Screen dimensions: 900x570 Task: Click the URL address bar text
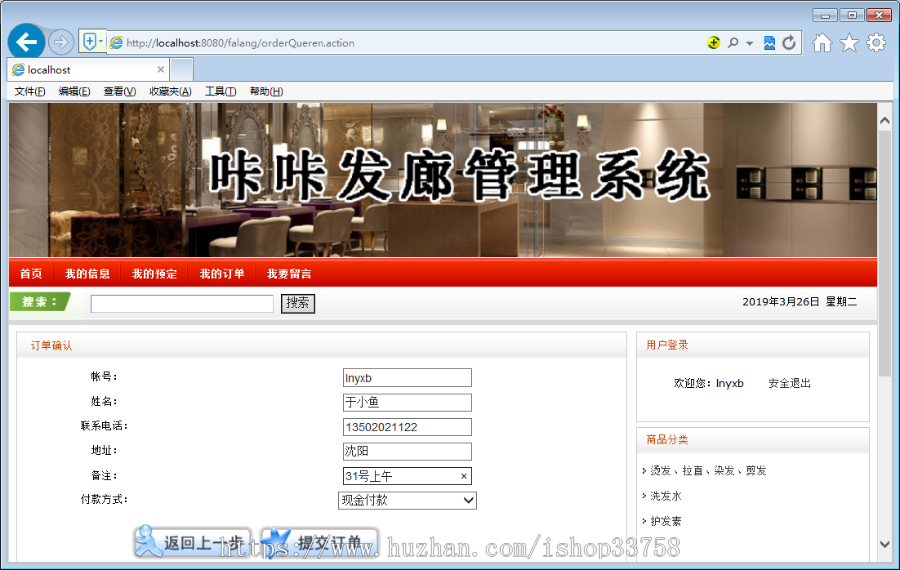point(240,43)
